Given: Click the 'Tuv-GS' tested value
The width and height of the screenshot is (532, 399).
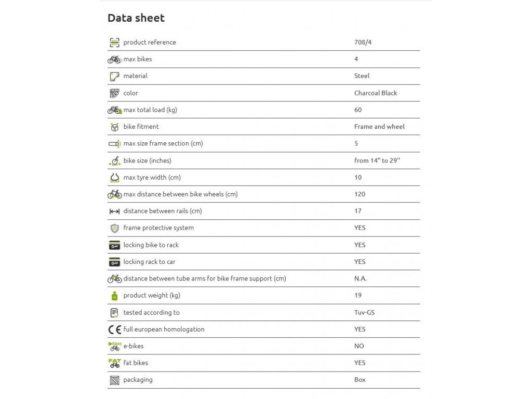Looking at the screenshot, I should (364, 313).
